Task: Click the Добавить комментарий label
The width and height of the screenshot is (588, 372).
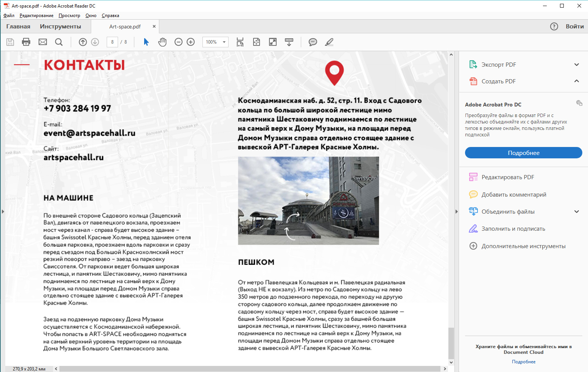Action: (x=514, y=194)
